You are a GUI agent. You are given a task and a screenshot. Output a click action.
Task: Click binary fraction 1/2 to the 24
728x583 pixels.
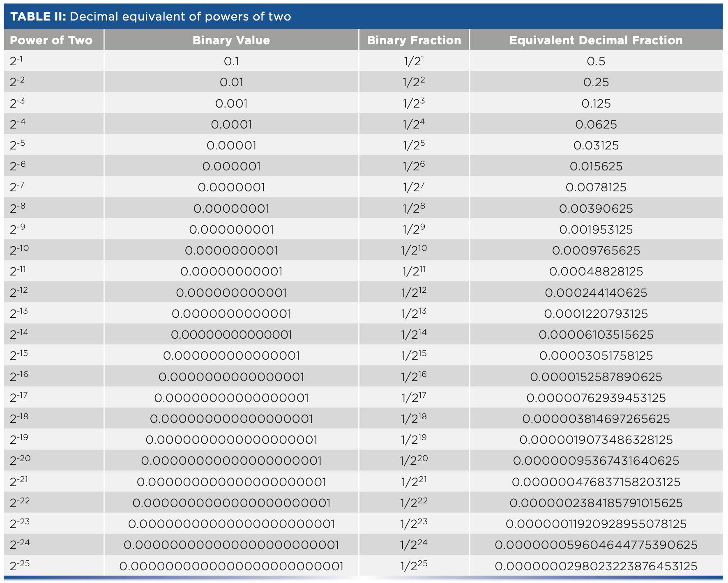[x=414, y=544]
